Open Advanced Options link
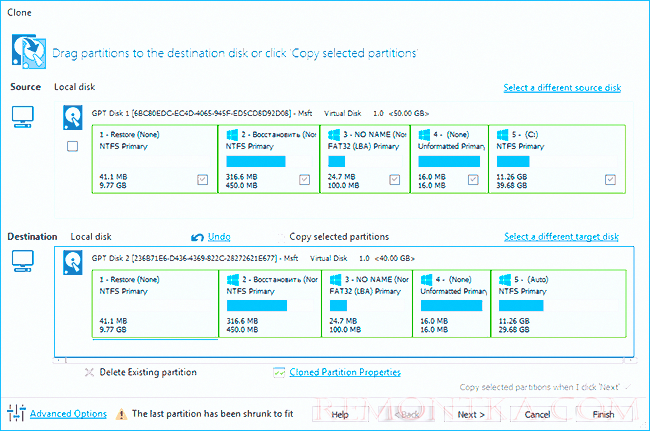 pos(68,414)
